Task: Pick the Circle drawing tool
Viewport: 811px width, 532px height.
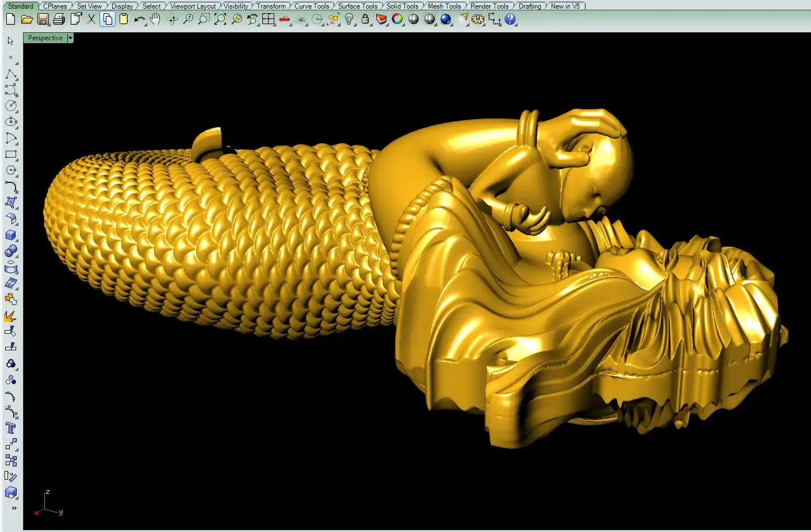Action: (11, 106)
